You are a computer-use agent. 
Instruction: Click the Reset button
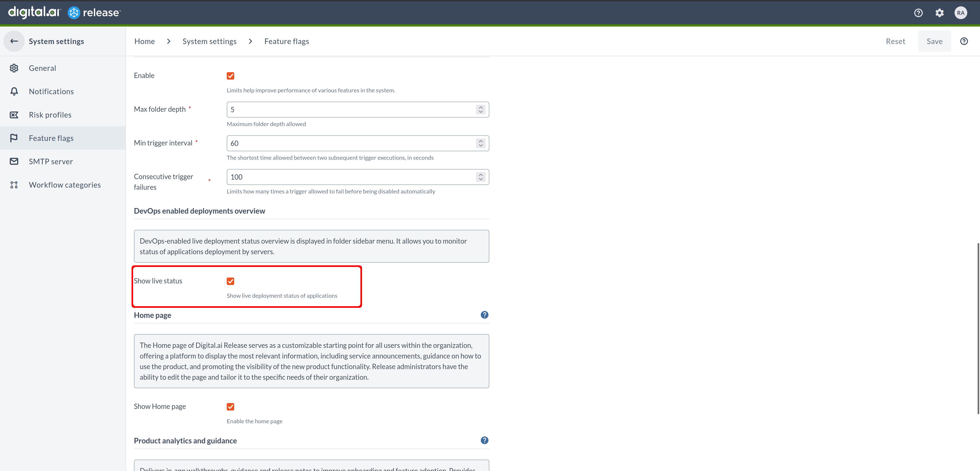(x=896, y=41)
